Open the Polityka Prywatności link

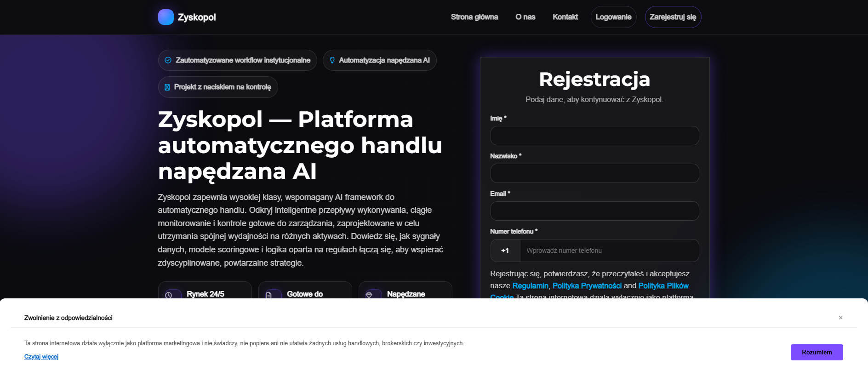click(x=587, y=286)
